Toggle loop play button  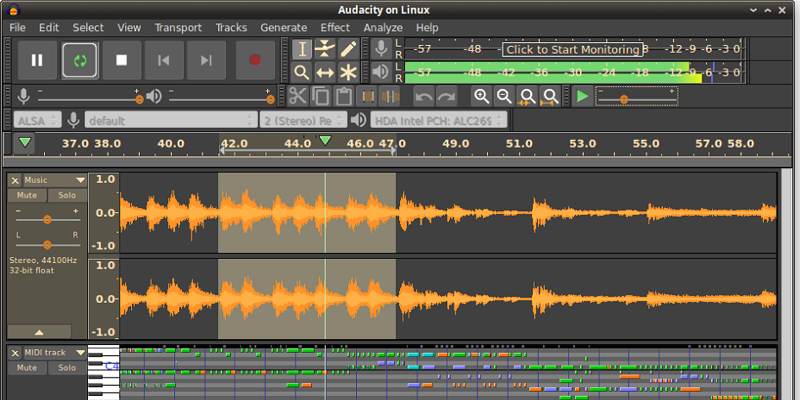(x=80, y=60)
